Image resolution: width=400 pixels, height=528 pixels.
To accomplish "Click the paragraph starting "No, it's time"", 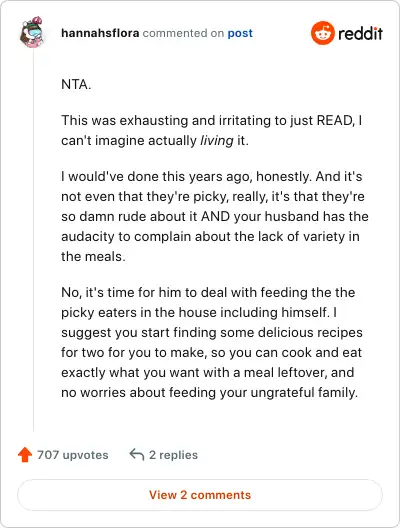I will (x=212, y=342).
